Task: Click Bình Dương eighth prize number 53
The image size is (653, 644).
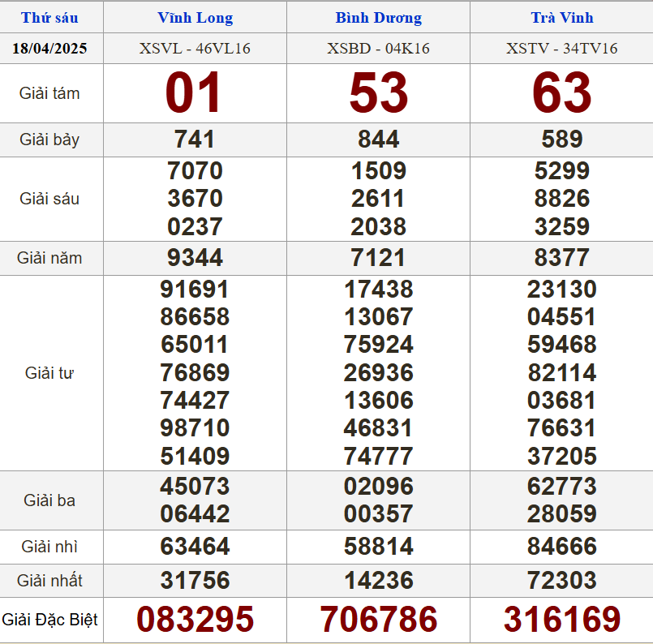Action: [x=378, y=92]
